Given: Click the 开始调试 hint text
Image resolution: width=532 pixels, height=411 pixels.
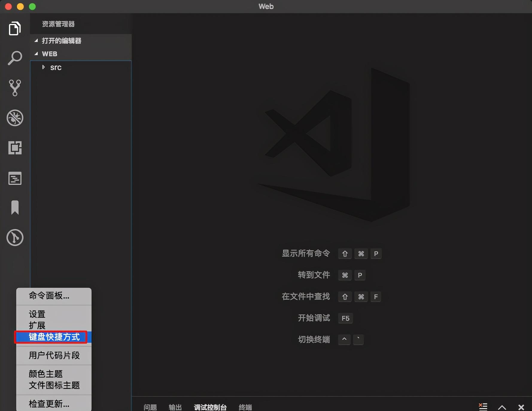Looking at the screenshot, I should tap(314, 318).
